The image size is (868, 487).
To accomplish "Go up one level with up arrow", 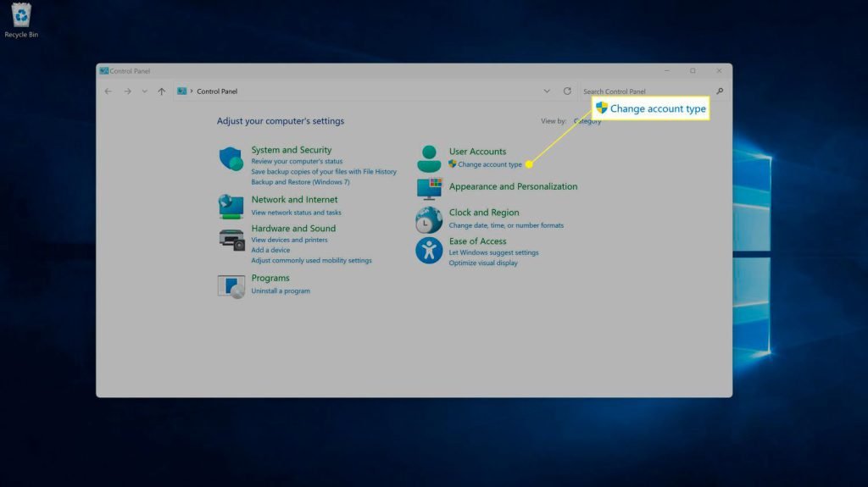I will [161, 91].
